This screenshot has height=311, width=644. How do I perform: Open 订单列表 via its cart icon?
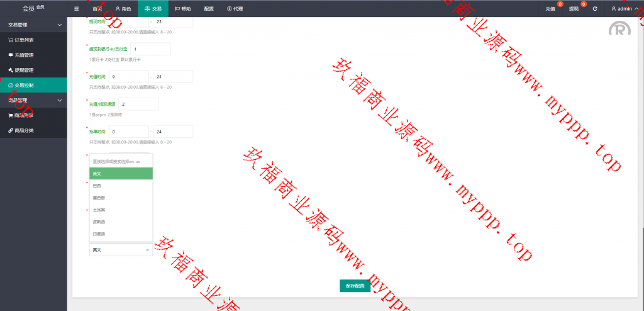10,40
